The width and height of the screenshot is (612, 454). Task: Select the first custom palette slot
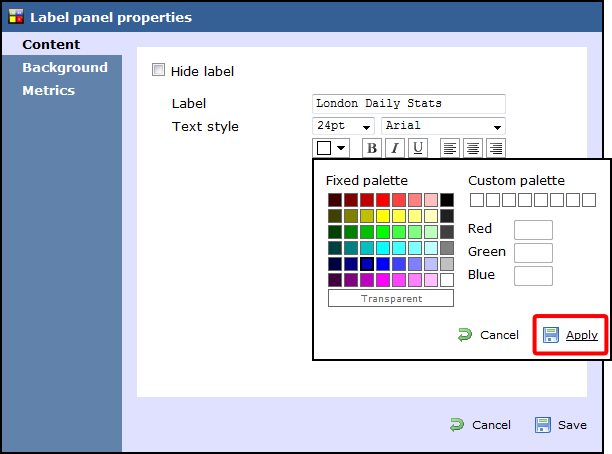pos(477,200)
